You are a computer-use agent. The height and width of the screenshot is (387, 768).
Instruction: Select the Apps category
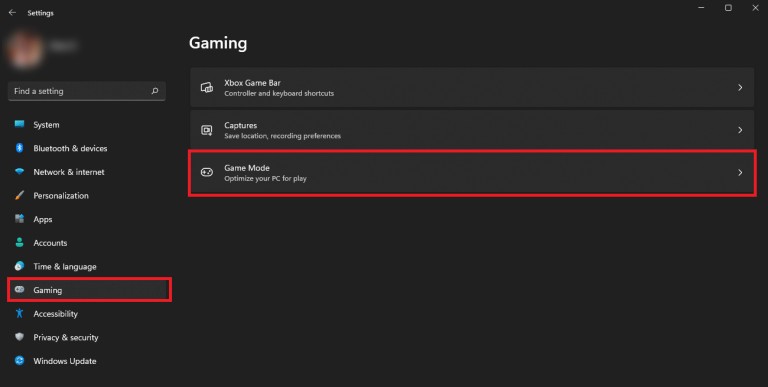click(x=43, y=219)
